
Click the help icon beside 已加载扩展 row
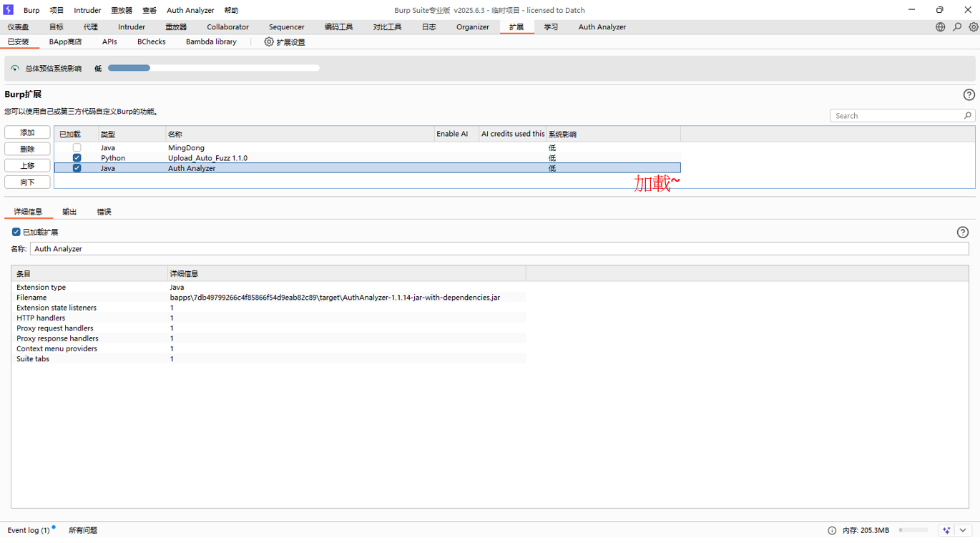point(963,232)
